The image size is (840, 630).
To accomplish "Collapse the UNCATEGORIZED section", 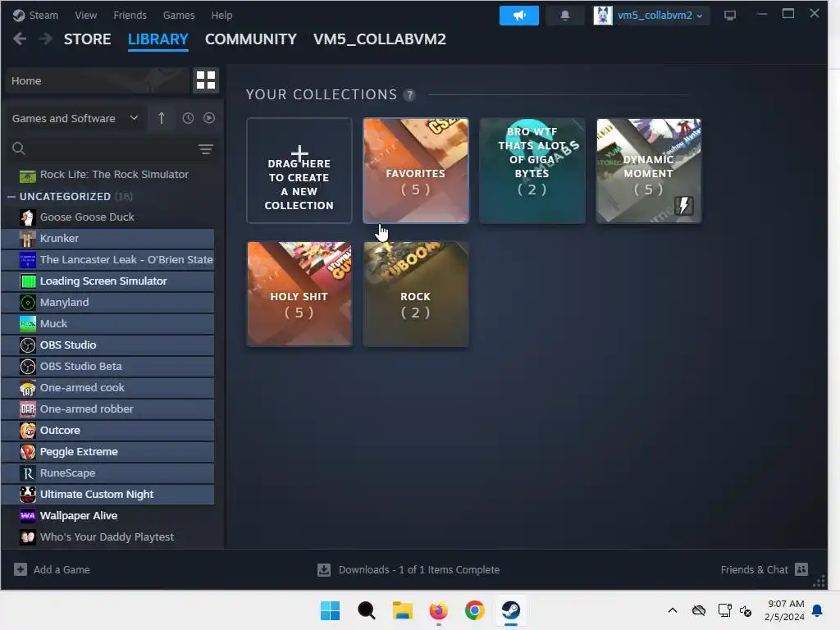I will [11, 197].
